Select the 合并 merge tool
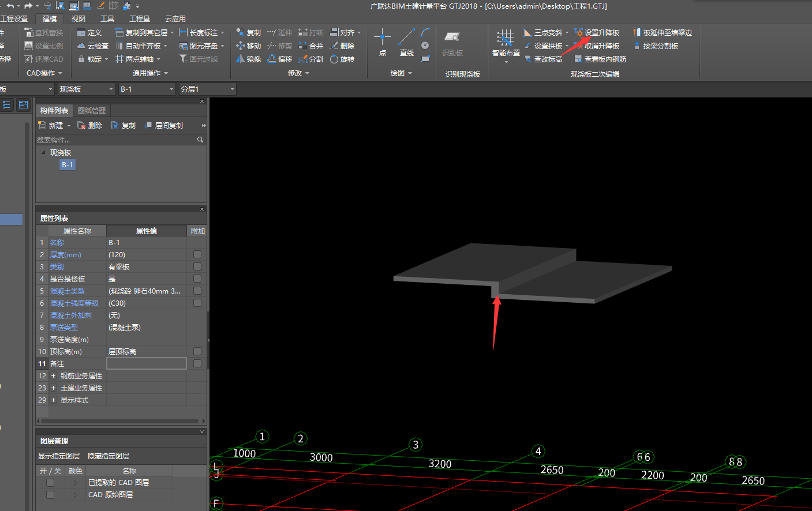Viewport: 812px width, 511px height. point(311,46)
